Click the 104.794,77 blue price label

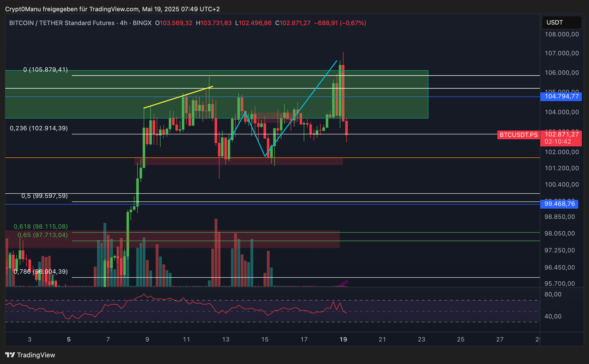[561, 97]
